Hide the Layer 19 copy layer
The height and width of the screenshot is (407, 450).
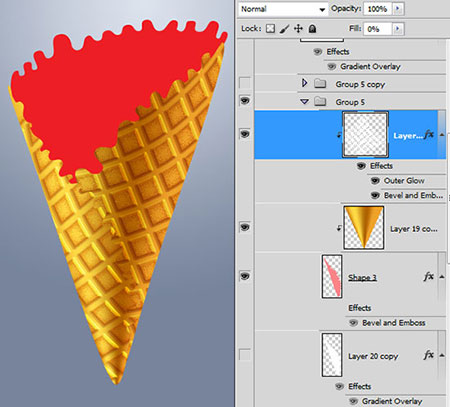click(245, 227)
